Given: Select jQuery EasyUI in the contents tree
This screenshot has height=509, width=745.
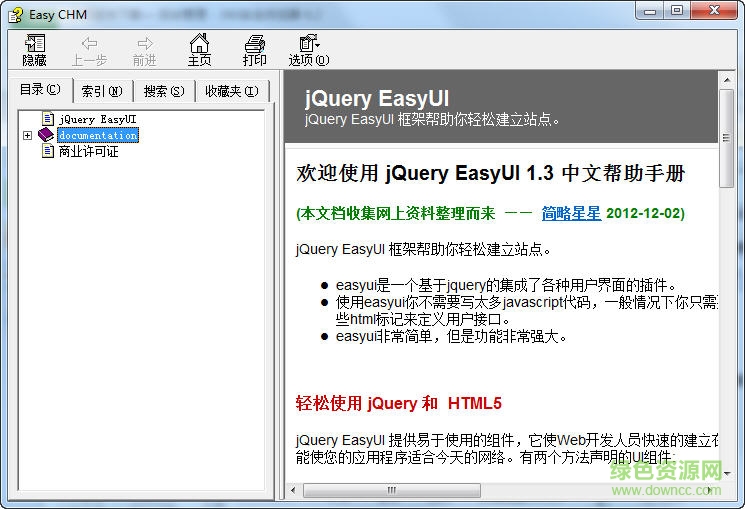Looking at the screenshot, I should [97, 119].
